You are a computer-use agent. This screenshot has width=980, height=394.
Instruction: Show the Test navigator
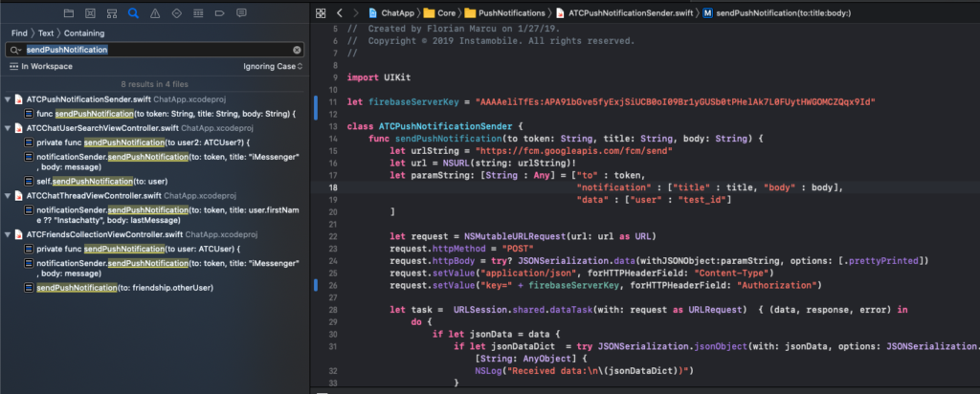pos(177,13)
